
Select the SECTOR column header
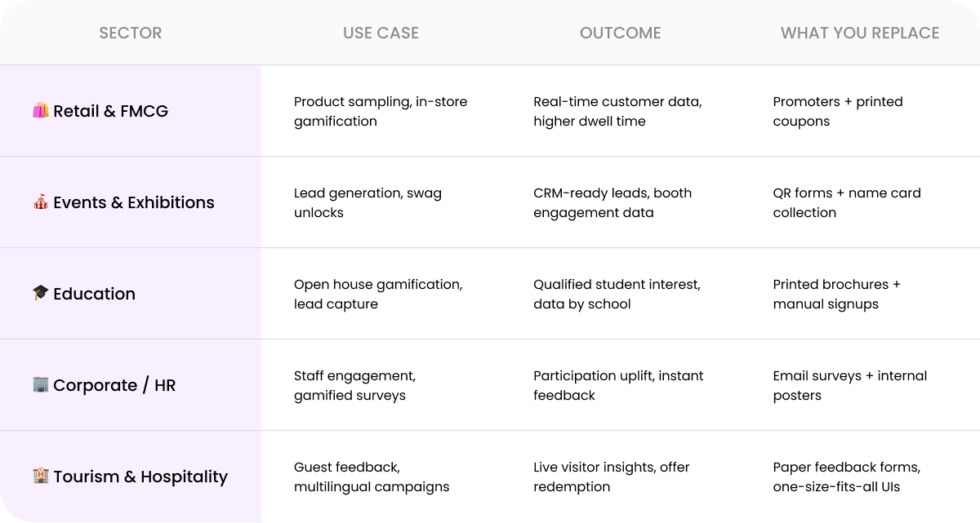tap(131, 33)
